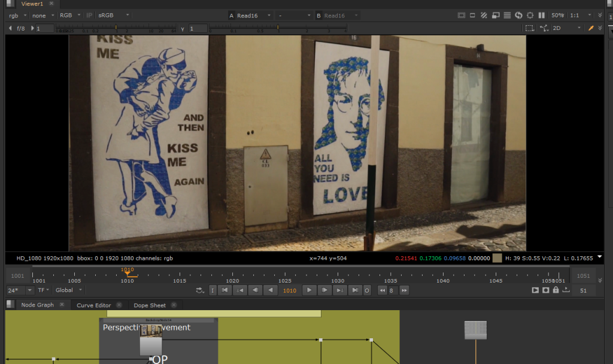Click the gamma value input field
Image resolution: width=613 pixels, height=364 pixels.
198,28
